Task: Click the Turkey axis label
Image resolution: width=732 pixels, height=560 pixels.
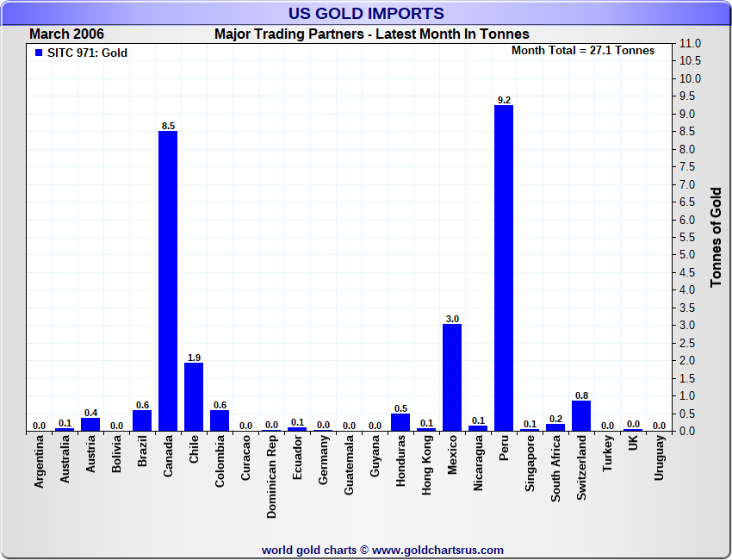Action: point(607,453)
